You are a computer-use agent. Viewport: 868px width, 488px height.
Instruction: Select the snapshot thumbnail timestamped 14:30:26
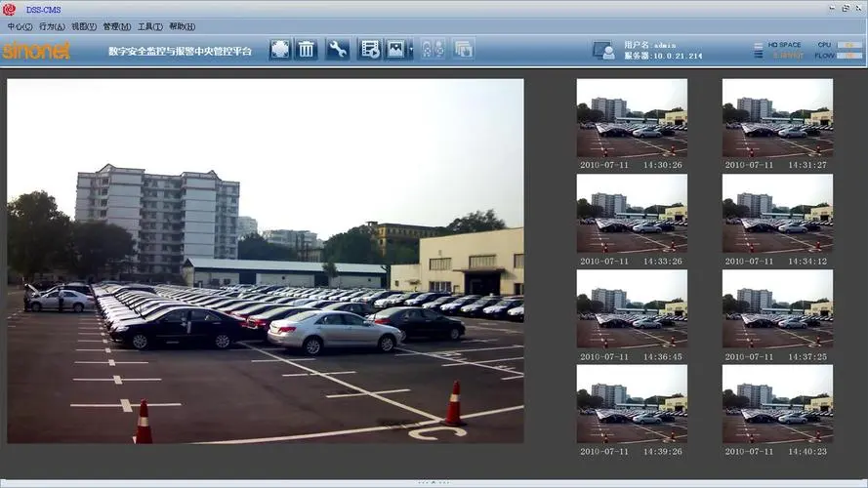[x=632, y=118]
